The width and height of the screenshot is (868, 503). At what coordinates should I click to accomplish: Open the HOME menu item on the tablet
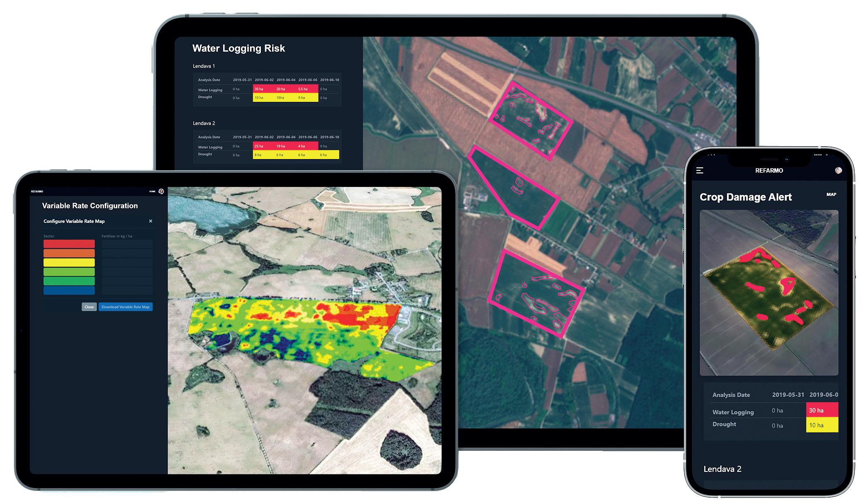click(x=152, y=191)
